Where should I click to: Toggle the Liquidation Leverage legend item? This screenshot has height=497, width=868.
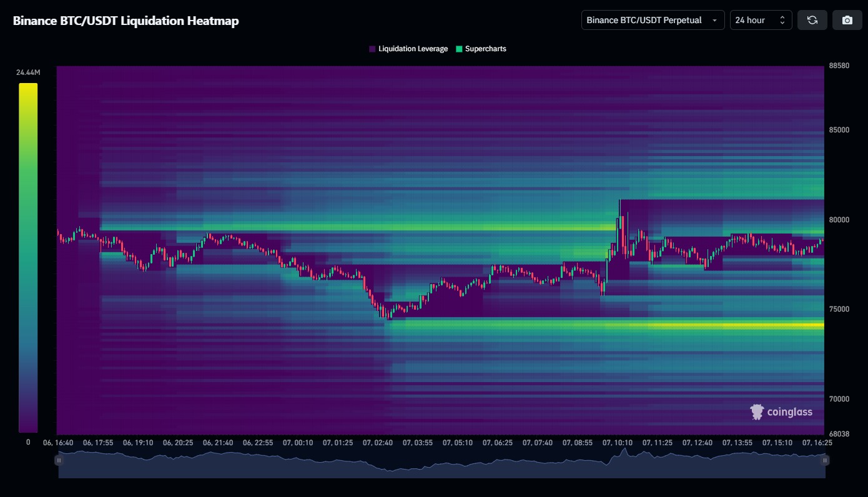408,49
